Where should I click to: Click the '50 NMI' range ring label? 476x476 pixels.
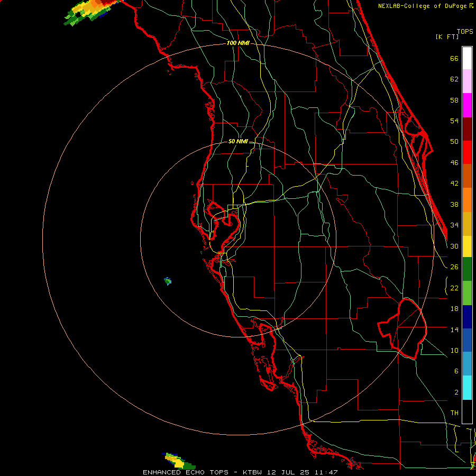pyautogui.click(x=238, y=141)
